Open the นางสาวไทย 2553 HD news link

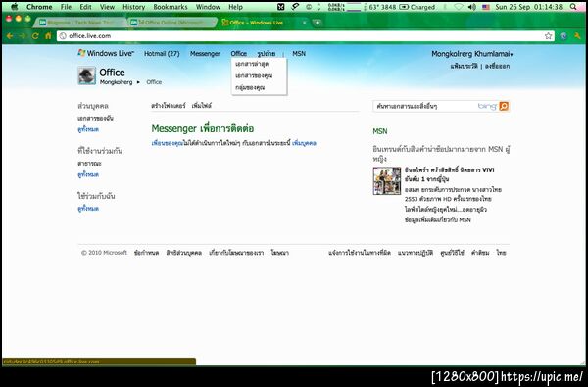click(453, 194)
